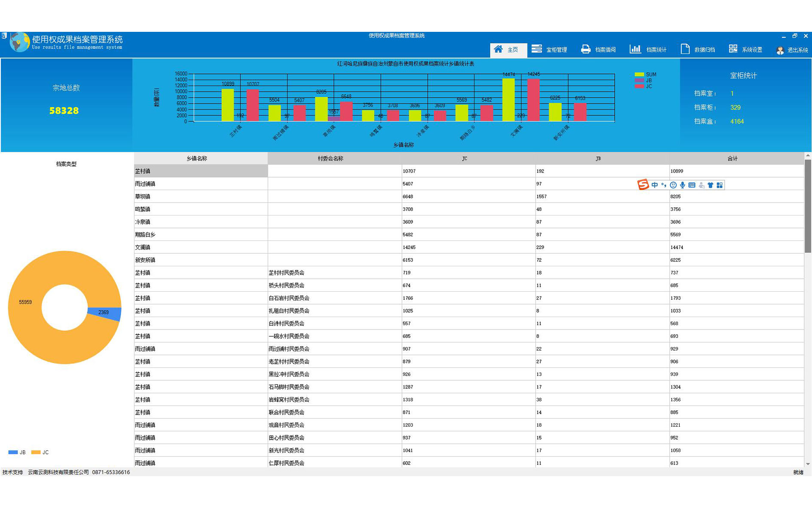Open the shirt skin icon

coord(711,185)
